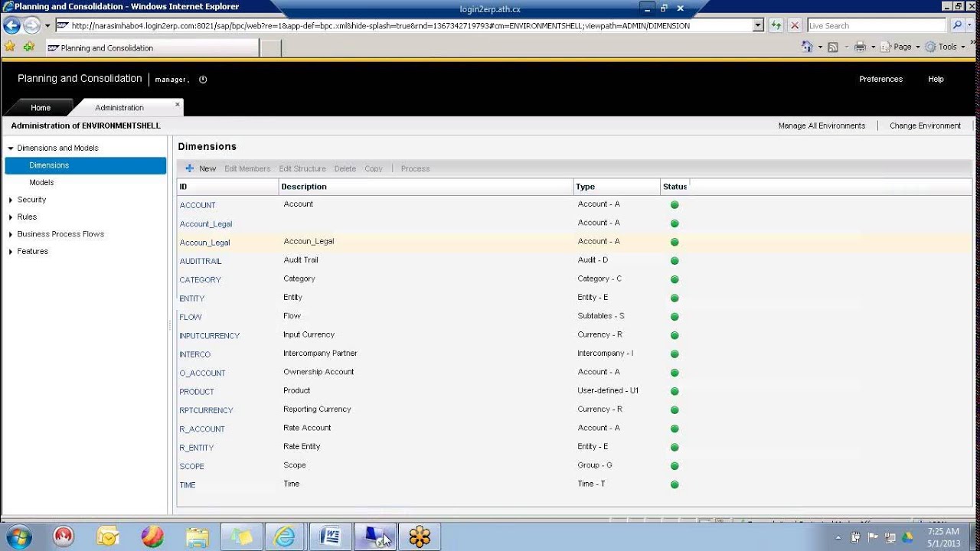Open the file folder taskbar icon
The image size is (980, 551).
coord(198,537)
